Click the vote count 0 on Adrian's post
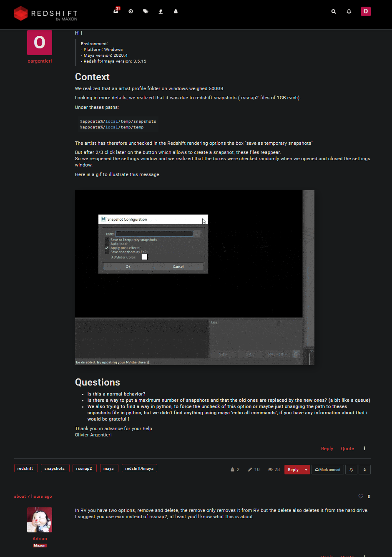Image resolution: width=392 pixels, height=557 pixels. tap(369, 497)
